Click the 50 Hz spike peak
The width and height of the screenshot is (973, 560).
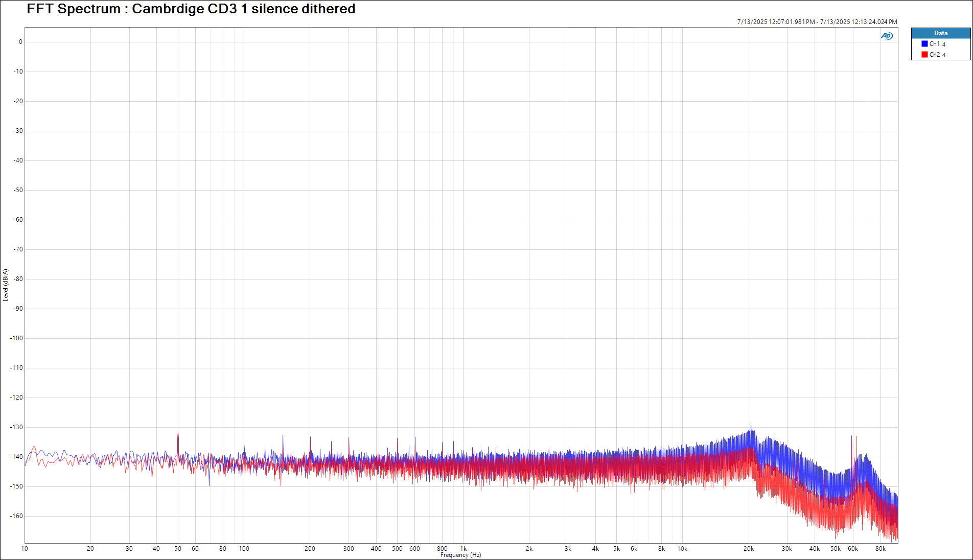pyautogui.click(x=178, y=434)
